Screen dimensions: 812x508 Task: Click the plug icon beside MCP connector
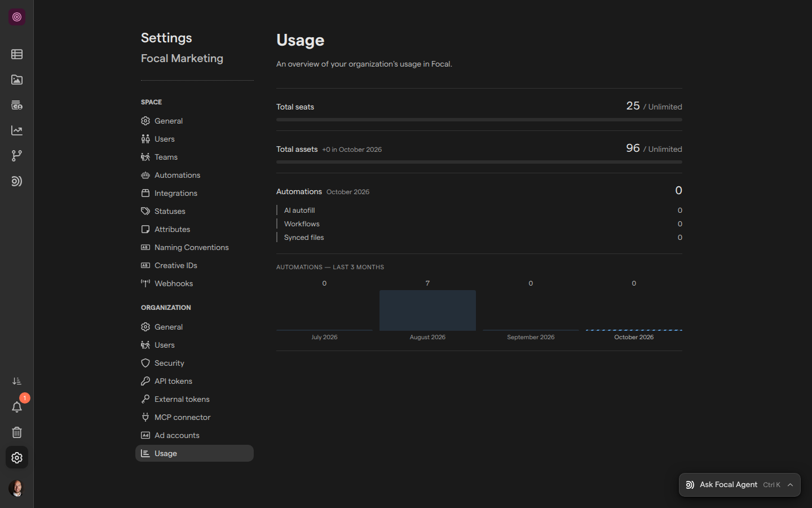coord(145,417)
